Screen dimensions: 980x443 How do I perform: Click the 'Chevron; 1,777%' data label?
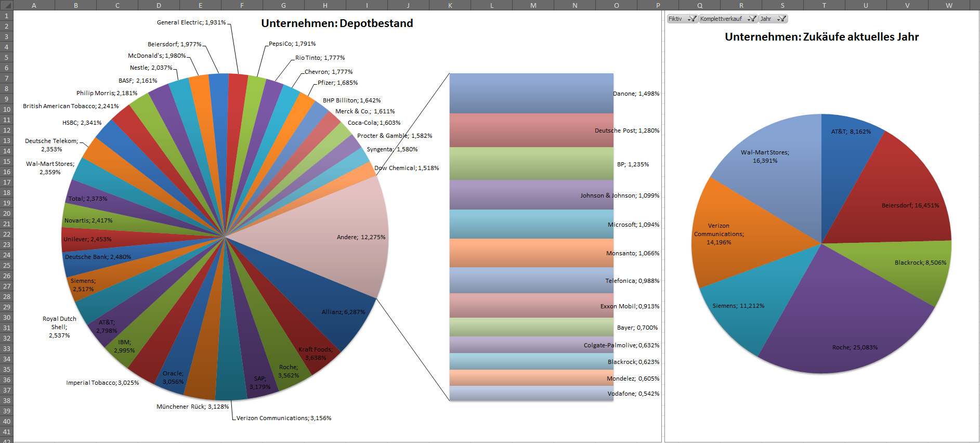329,72
